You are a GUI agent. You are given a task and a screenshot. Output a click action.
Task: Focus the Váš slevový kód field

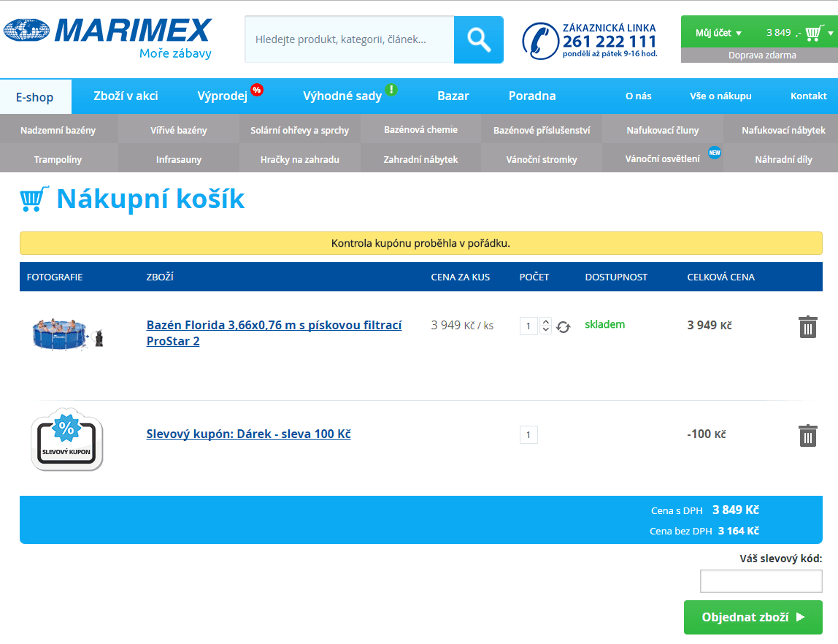pyautogui.click(x=761, y=581)
